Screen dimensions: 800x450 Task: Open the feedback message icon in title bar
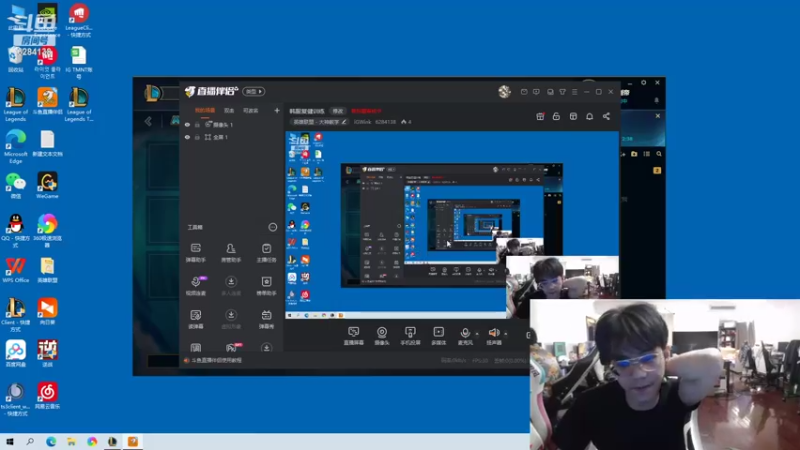click(x=536, y=92)
